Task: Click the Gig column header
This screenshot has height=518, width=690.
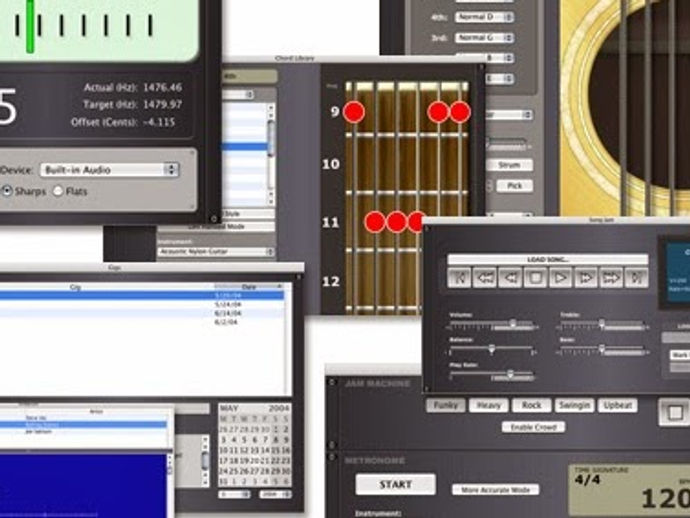Action: pos(75,287)
